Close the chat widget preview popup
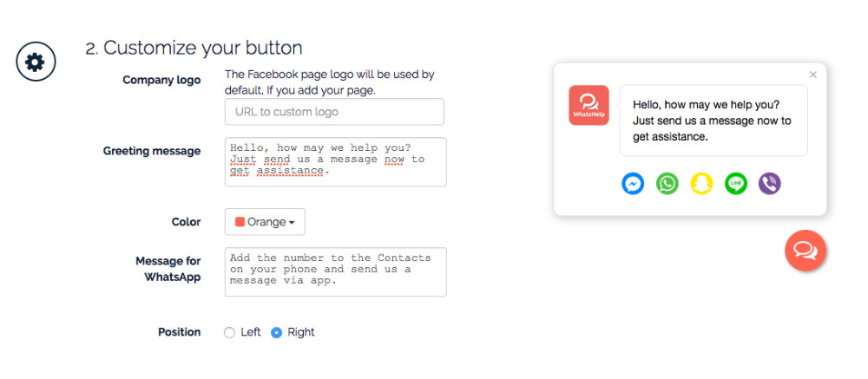This screenshot has width=868, height=379. [813, 75]
